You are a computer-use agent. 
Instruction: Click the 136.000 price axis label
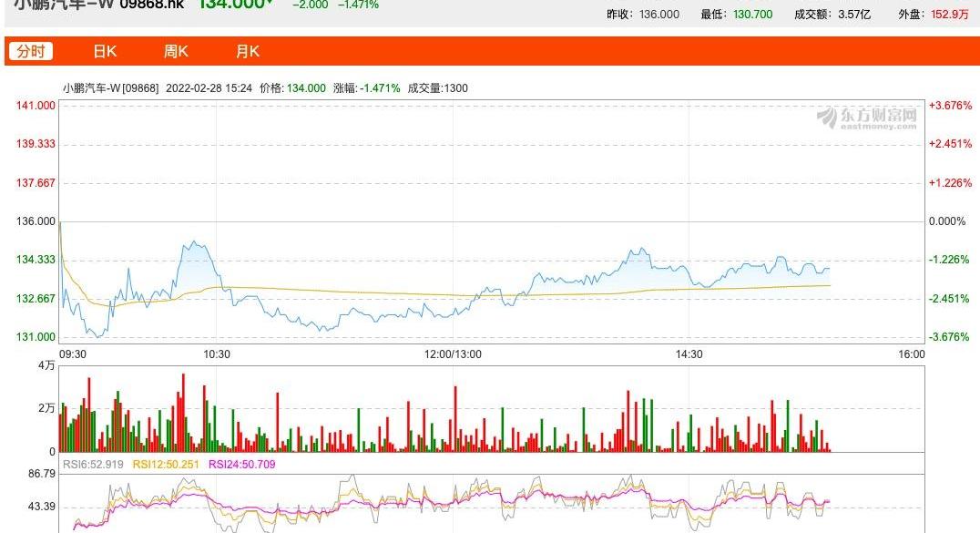tap(36, 220)
